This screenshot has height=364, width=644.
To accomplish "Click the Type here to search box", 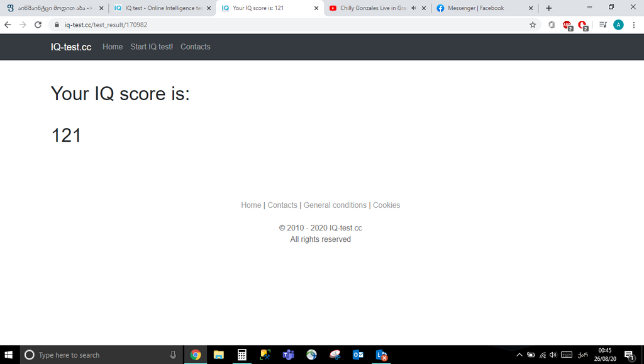I will click(101, 355).
